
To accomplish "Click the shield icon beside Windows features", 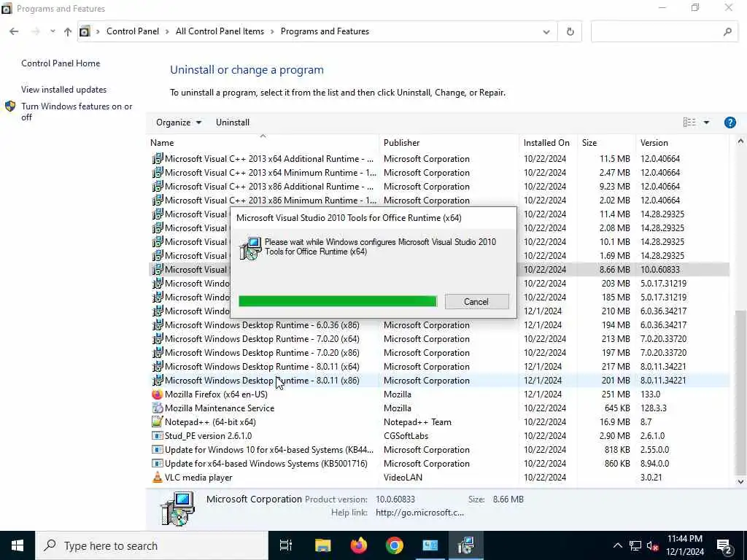I will point(10,106).
